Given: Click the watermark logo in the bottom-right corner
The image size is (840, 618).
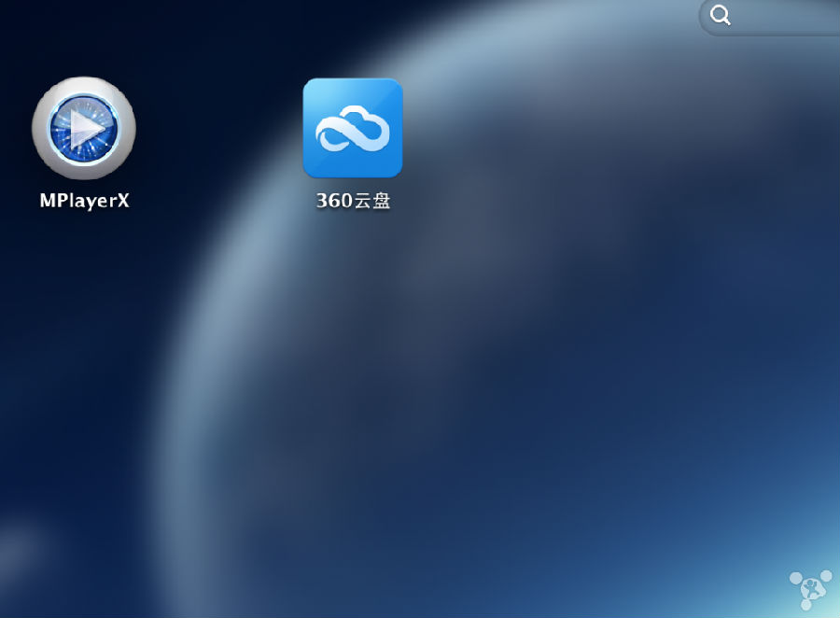Looking at the screenshot, I should 810,586.
